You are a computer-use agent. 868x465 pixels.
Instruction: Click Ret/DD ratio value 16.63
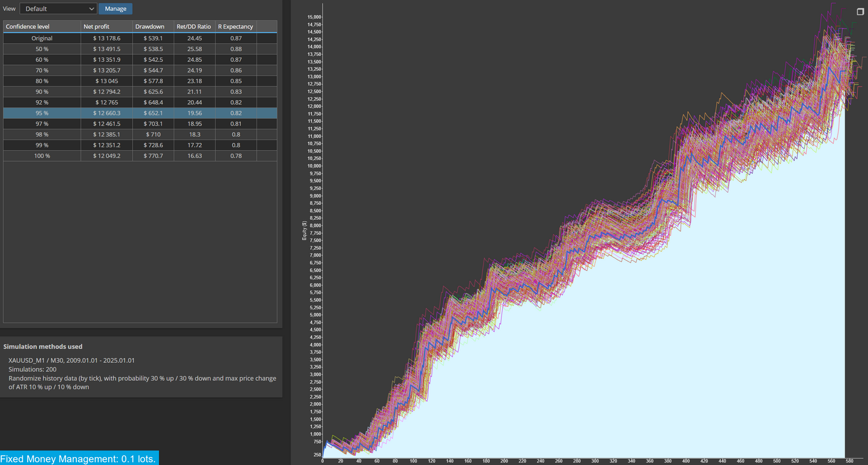pos(194,156)
